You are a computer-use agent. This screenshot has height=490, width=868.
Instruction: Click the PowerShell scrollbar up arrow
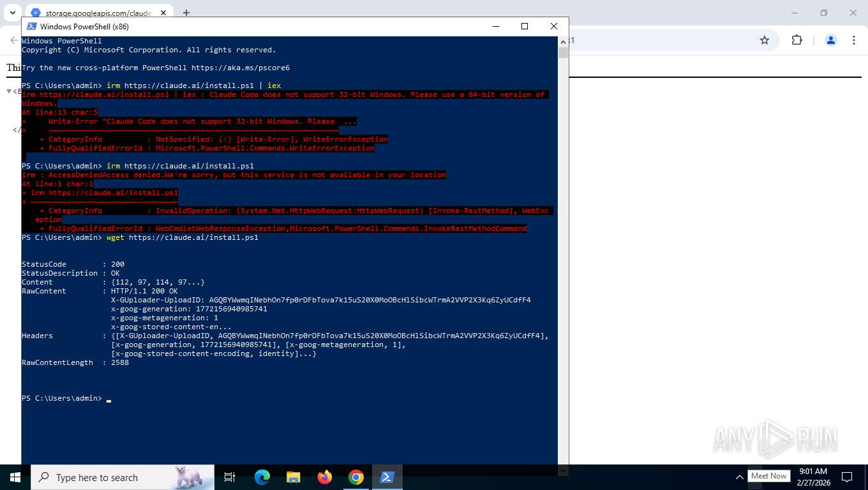tap(563, 41)
